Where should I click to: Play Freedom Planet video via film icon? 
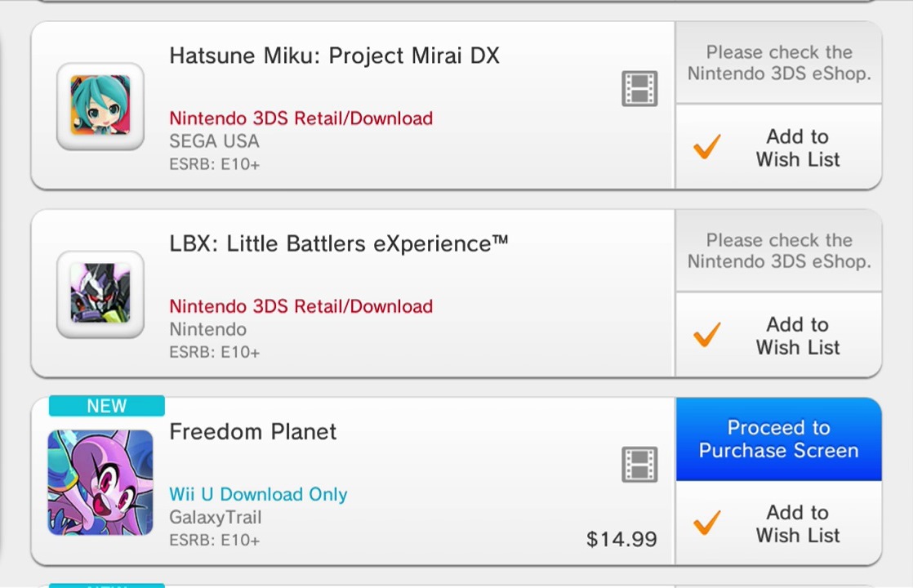tap(639, 464)
